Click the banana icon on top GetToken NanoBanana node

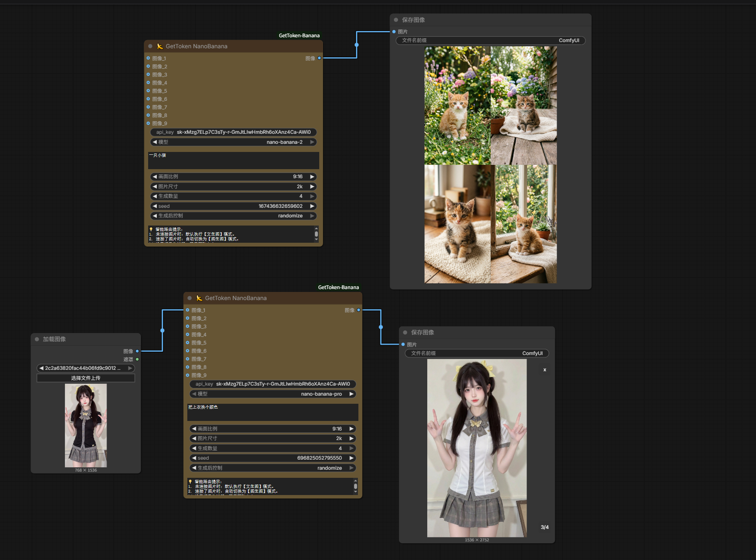tap(160, 46)
